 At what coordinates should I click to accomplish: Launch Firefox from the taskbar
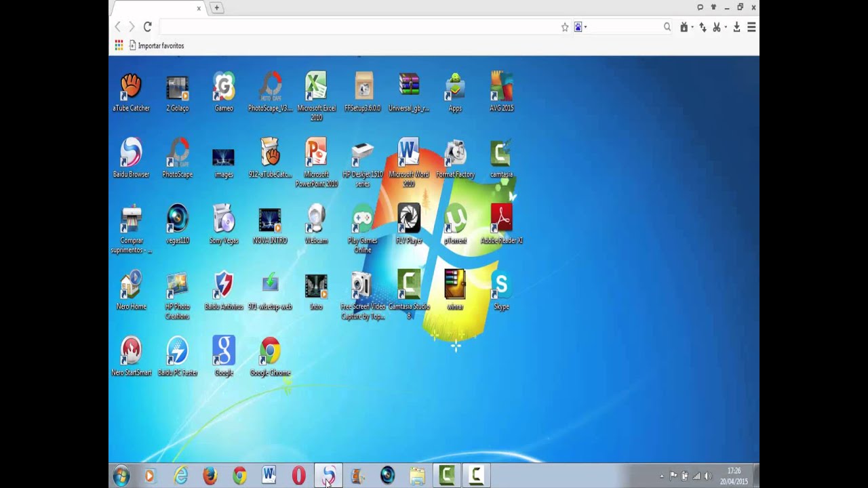pyautogui.click(x=210, y=476)
